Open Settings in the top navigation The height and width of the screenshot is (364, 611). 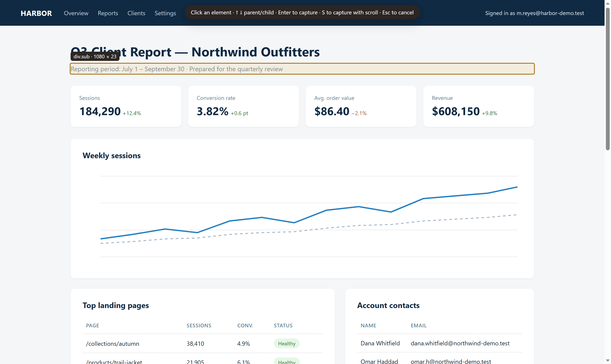(x=165, y=13)
